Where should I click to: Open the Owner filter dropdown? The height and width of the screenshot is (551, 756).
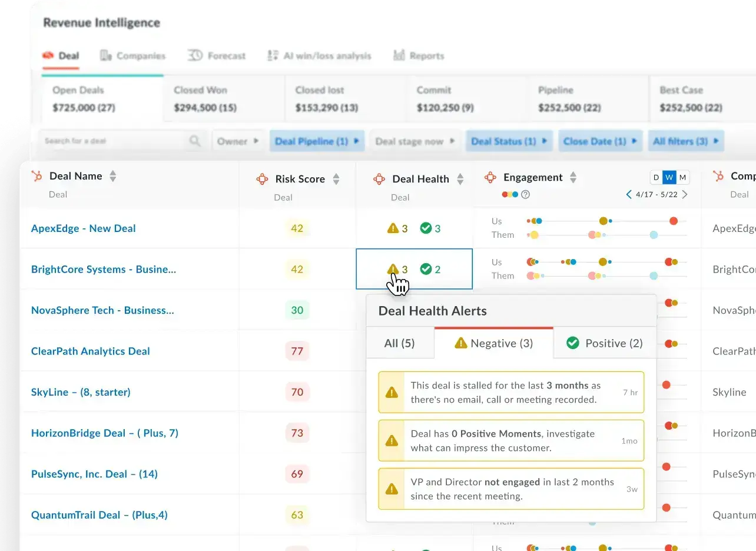(237, 141)
